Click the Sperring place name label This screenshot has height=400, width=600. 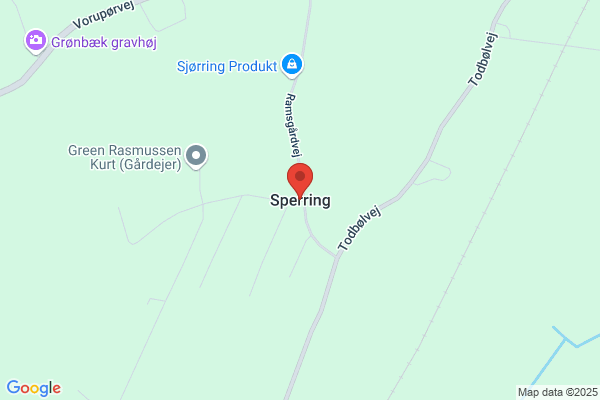[300, 200]
